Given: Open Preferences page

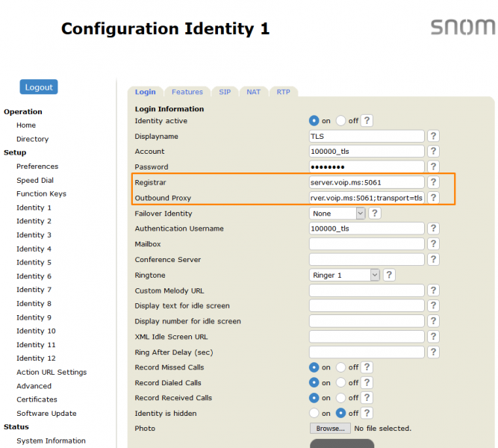Looking at the screenshot, I should (37, 167).
